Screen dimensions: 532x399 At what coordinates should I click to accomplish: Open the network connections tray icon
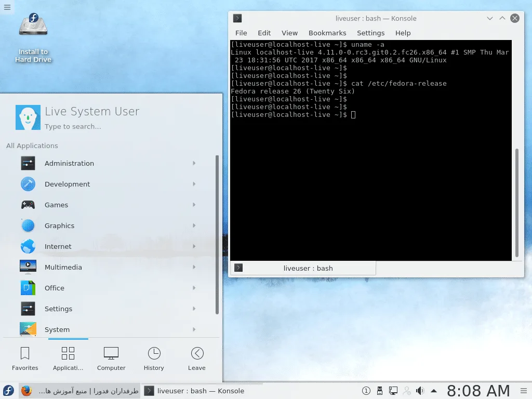point(393,391)
